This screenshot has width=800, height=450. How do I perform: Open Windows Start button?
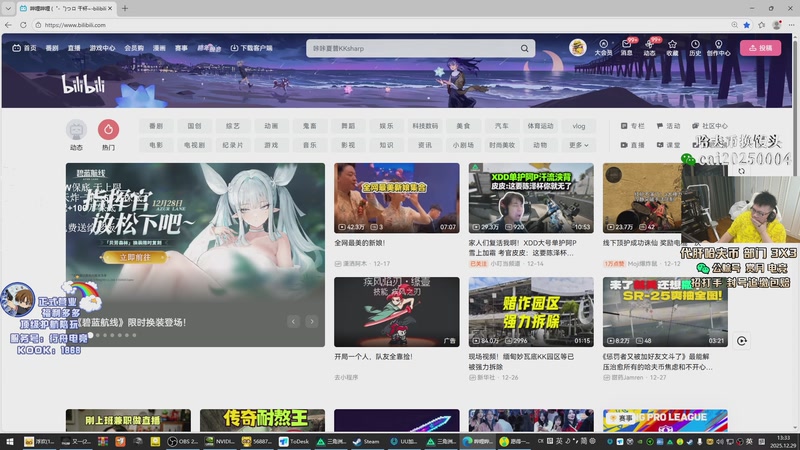[x=9, y=441]
